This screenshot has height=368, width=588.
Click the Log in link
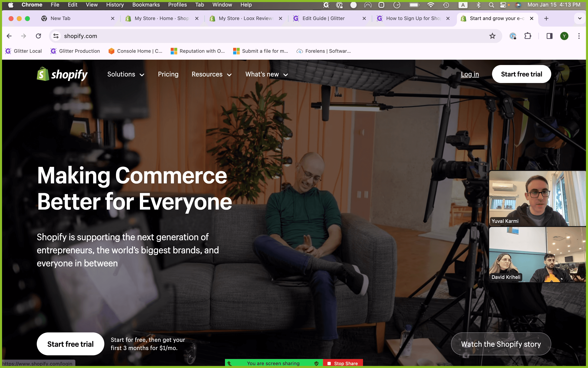pos(470,74)
